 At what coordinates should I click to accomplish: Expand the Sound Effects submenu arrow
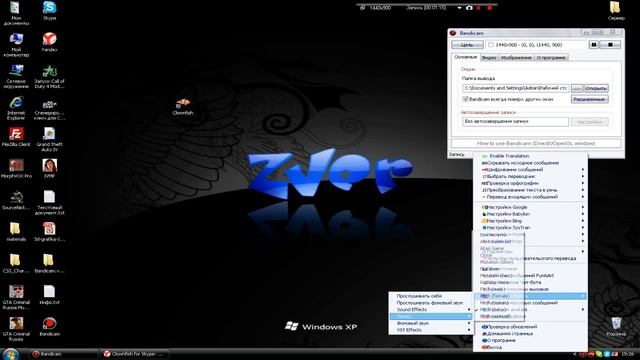point(469,310)
